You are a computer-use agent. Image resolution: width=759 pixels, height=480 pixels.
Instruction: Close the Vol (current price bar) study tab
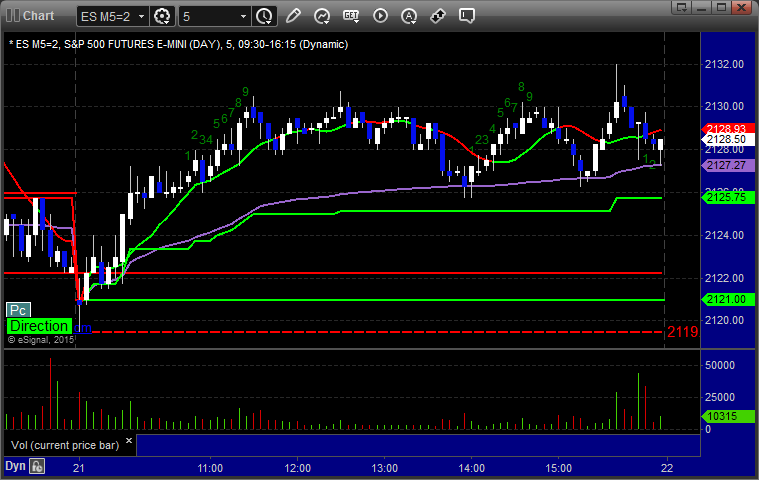[x=129, y=441]
